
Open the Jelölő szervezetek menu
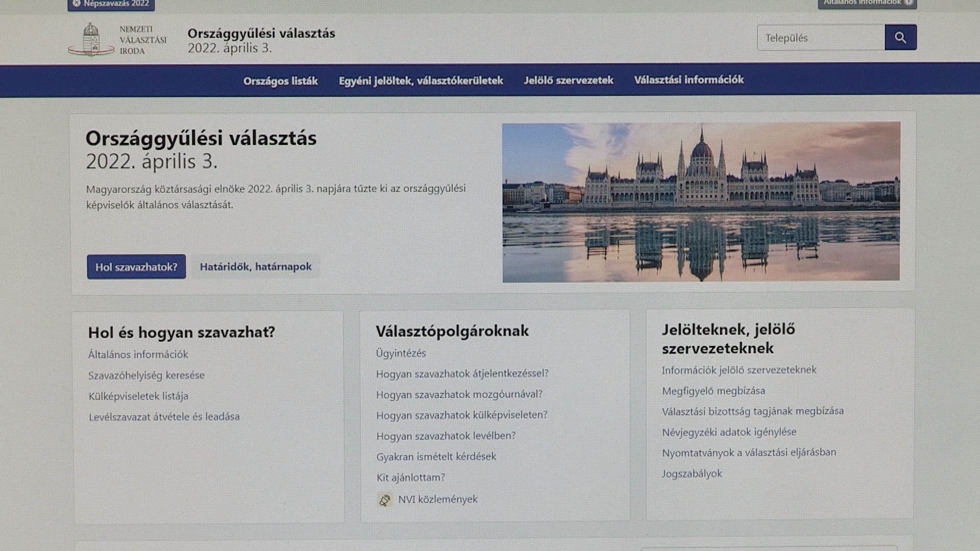tap(568, 80)
